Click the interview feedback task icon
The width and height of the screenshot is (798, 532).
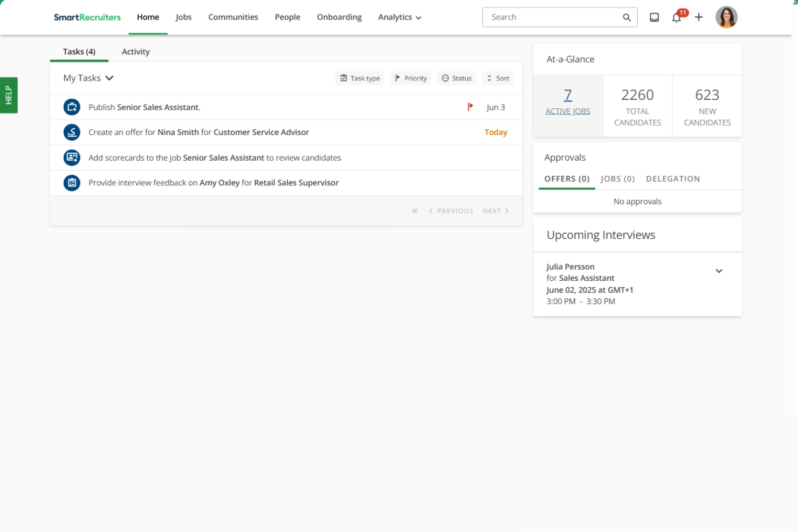pyautogui.click(x=72, y=183)
